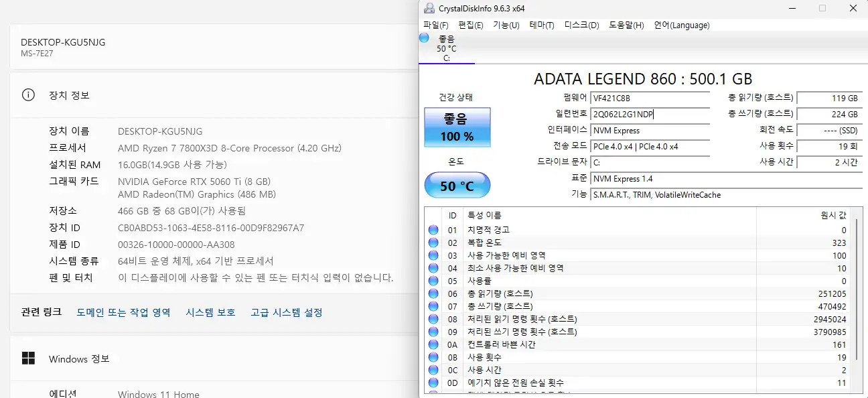
Task: Click the 원시 값 column header
Action: [x=804, y=216]
